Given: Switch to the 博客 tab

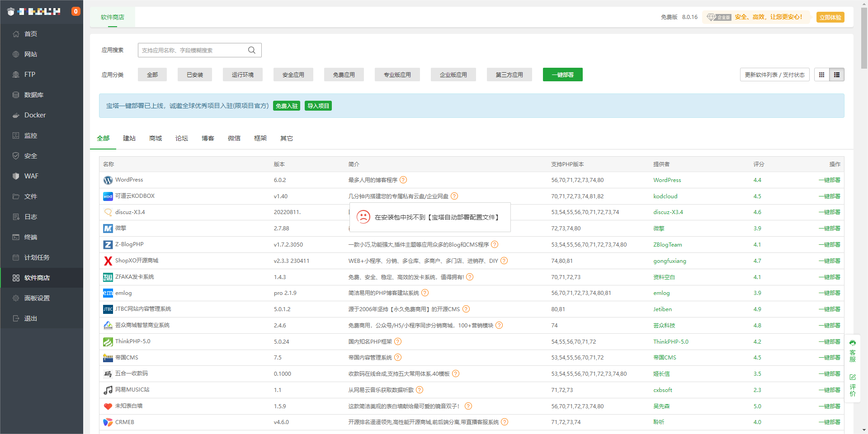Looking at the screenshot, I should pyautogui.click(x=208, y=138).
